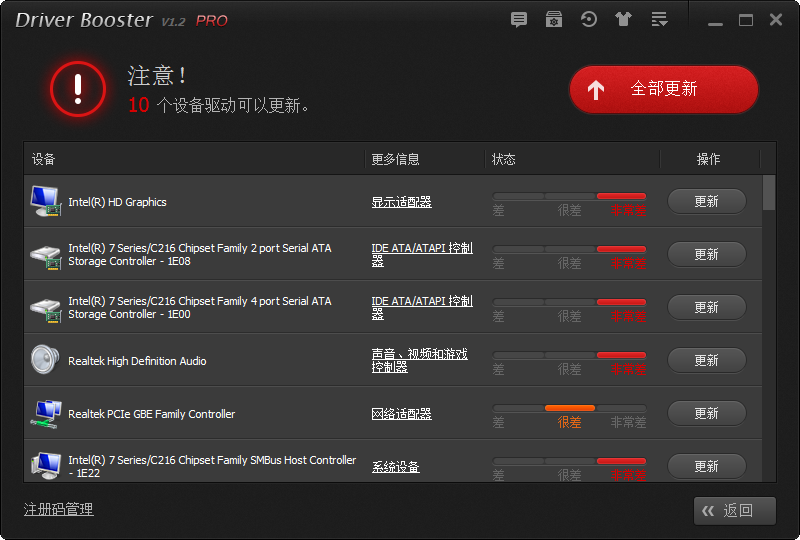
Task: Click the SMBus Host Controller device icon
Action: click(x=45, y=466)
